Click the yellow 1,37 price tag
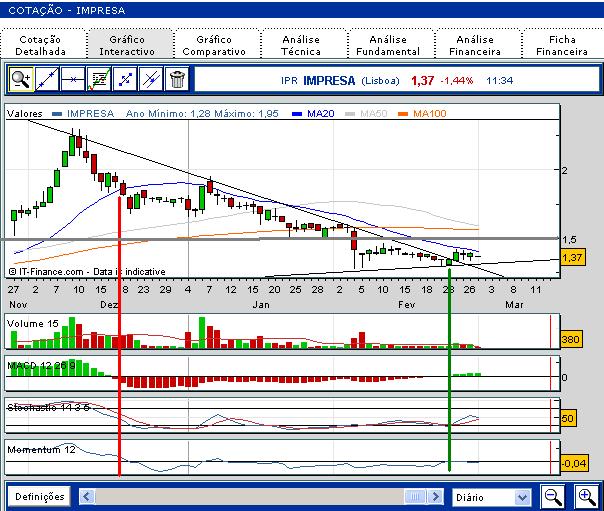 click(572, 257)
